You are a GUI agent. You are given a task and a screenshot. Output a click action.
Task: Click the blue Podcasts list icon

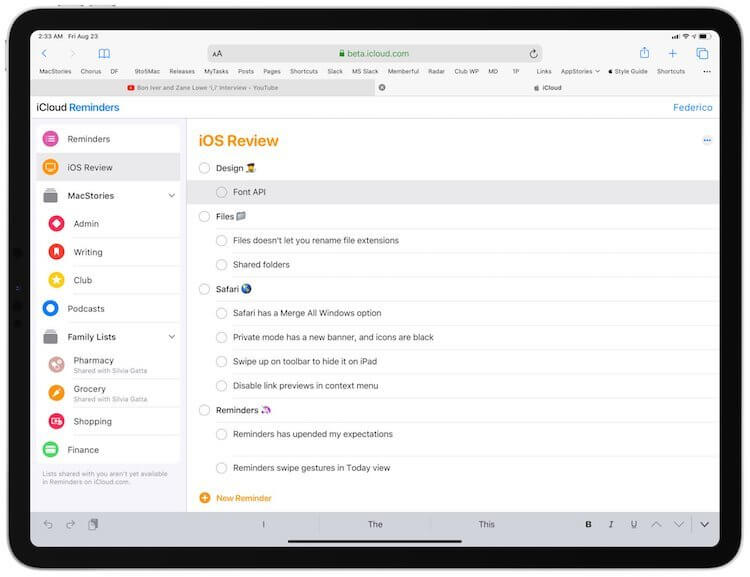[x=51, y=308]
